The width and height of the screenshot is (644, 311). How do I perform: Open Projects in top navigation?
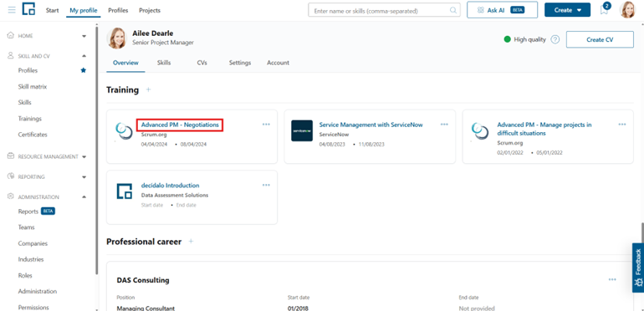[150, 10]
